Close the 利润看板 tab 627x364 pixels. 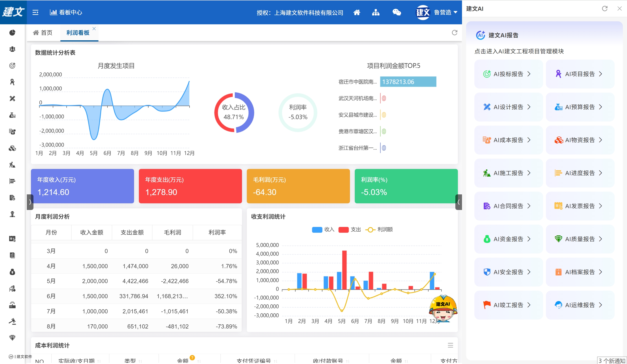pos(94,29)
